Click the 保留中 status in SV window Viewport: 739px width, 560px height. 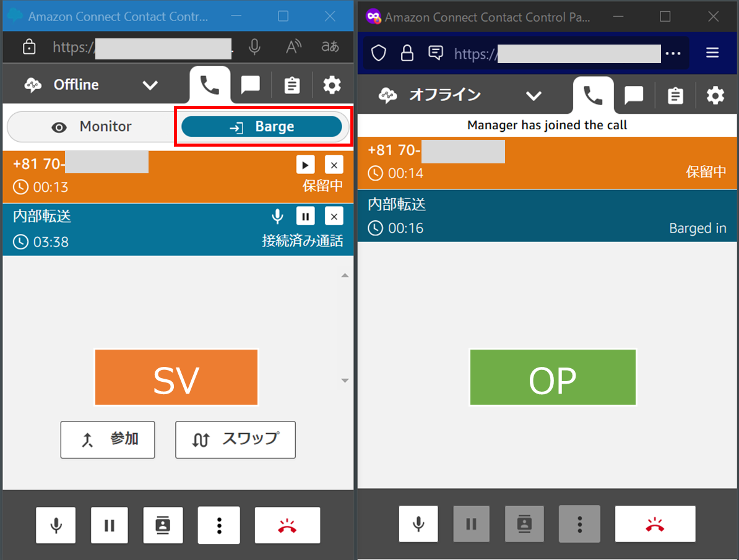323,186
